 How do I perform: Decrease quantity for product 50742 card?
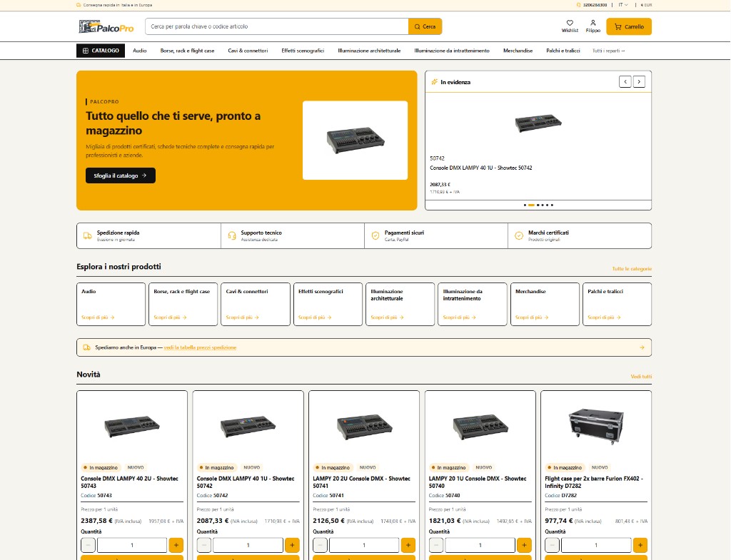(204, 545)
